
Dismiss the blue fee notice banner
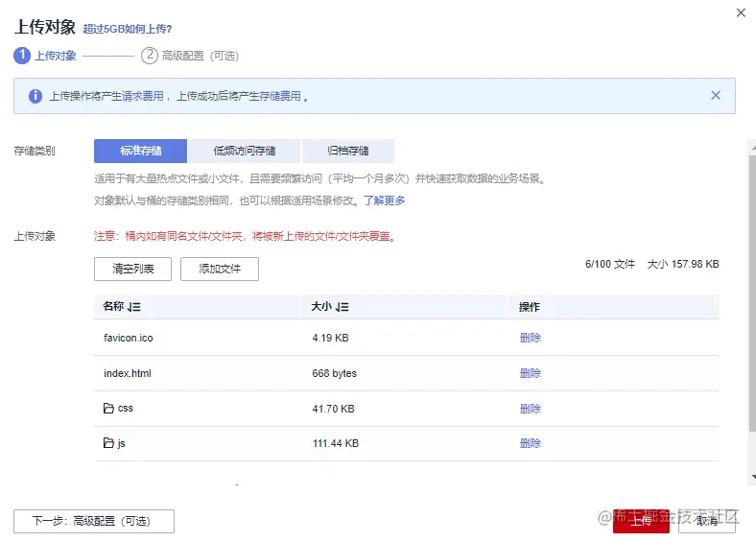pos(716,96)
